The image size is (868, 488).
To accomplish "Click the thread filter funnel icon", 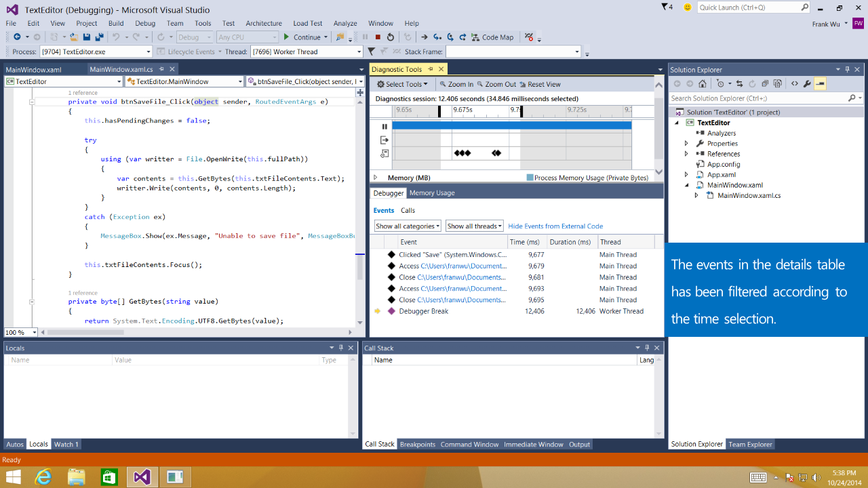I will point(371,52).
